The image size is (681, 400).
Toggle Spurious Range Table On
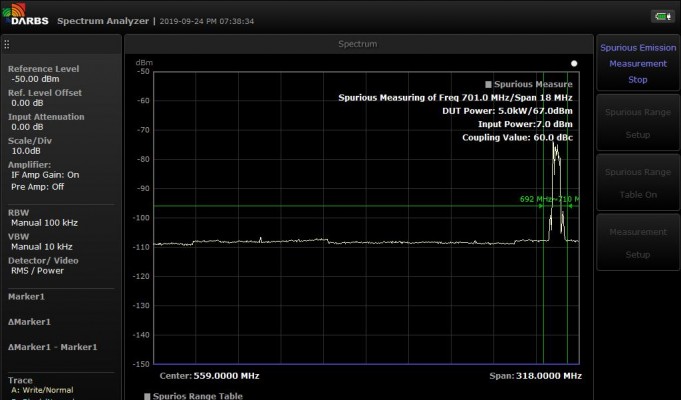coord(638,183)
